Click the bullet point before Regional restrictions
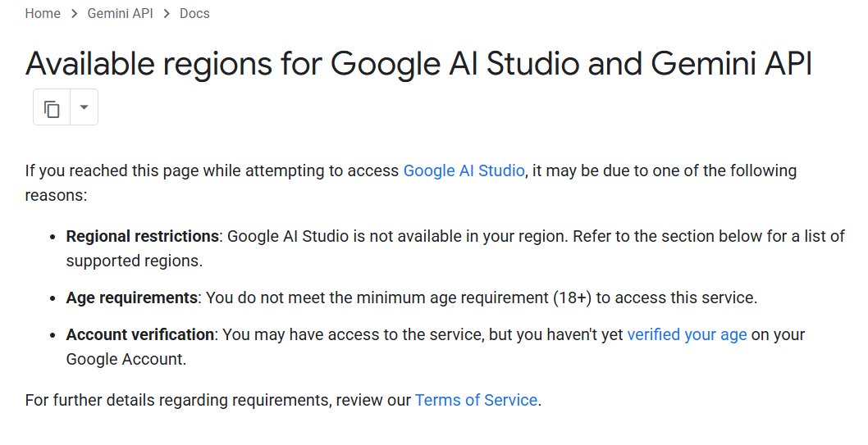 pos(55,237)
